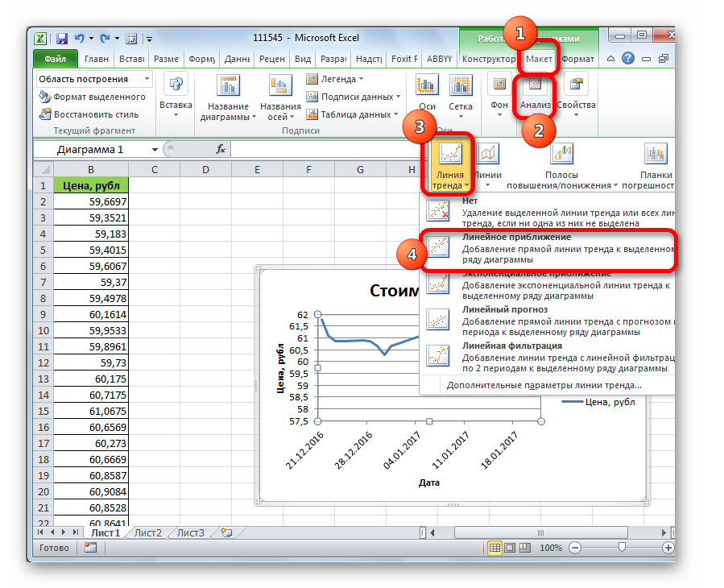724x588 pixels.
Task: Click the Insert Function fx icon
Action: pos(221,150)
